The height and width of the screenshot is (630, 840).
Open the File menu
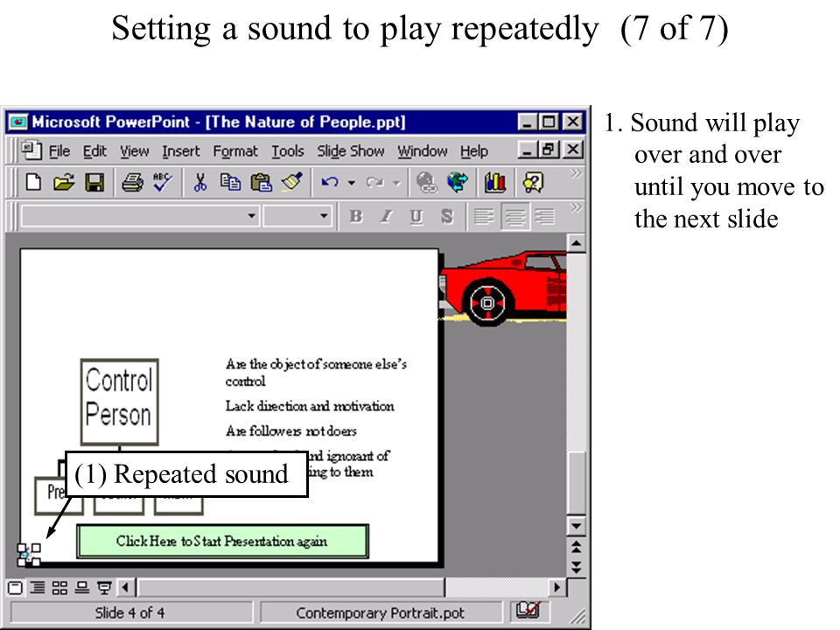point(59,151)
